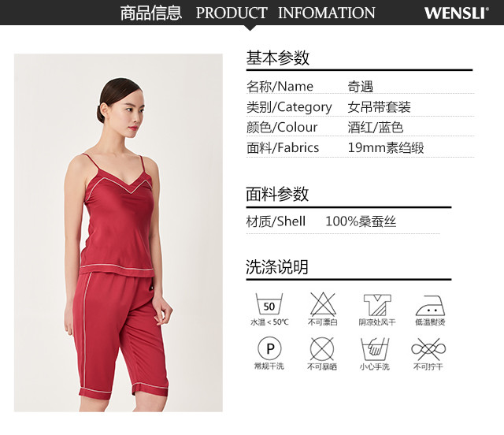Click the do-not-wring twisted icon

click(x=428, y=349)
